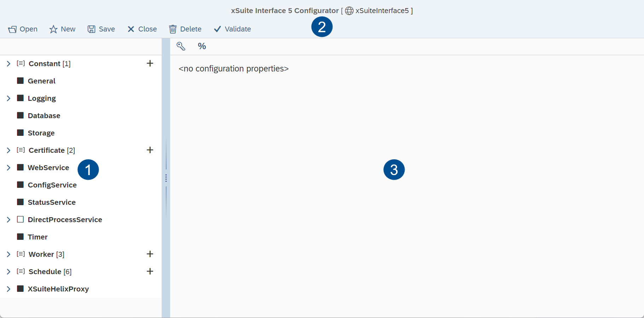This screenshot has width=644, height=318.
Task: Click the '<no configuration properties>' text
Action: pos(234,69)
